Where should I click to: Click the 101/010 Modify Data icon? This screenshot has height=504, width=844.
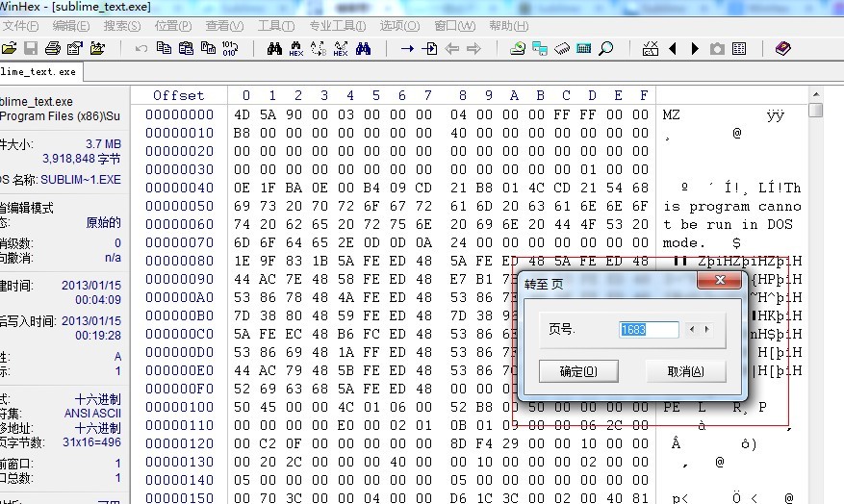(230, 48)
